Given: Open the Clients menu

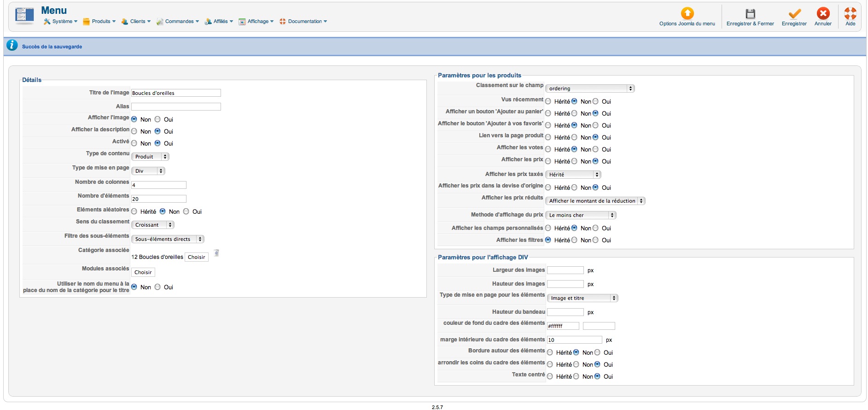Looking at the screenshot, I should click(136, 21).
